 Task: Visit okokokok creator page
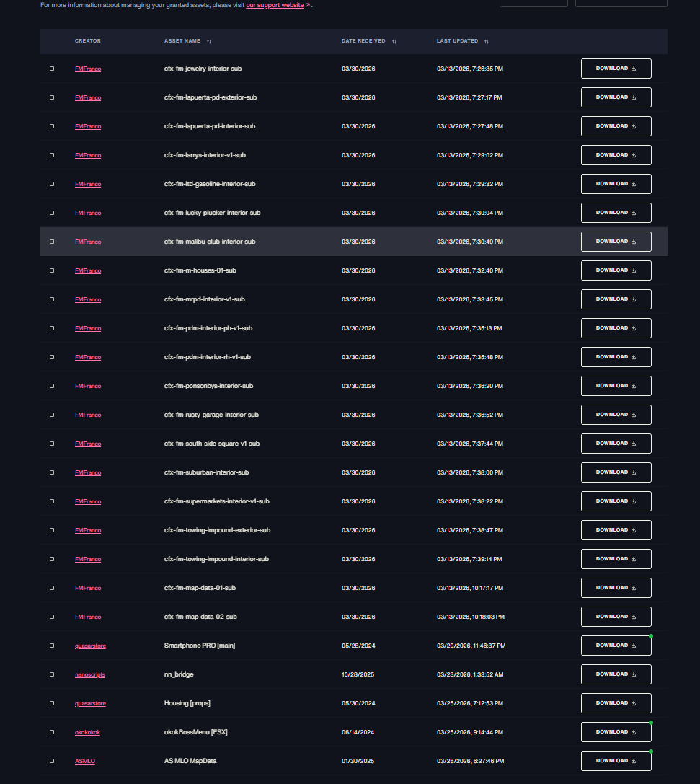click(87, 732)
